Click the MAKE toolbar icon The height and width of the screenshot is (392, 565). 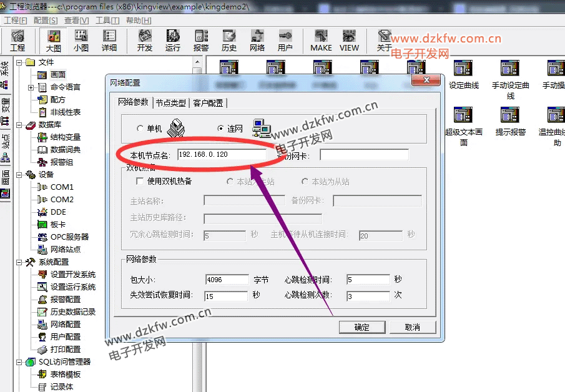321,41
